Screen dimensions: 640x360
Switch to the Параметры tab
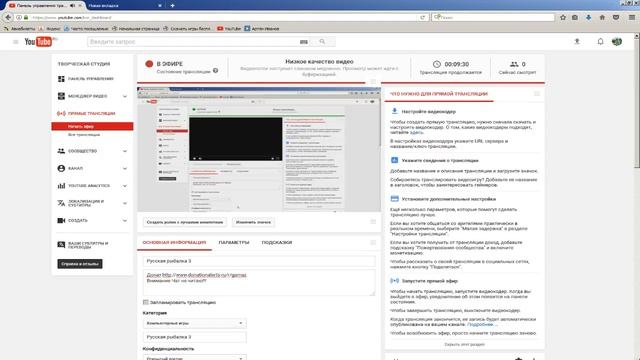tap(234, 242)
